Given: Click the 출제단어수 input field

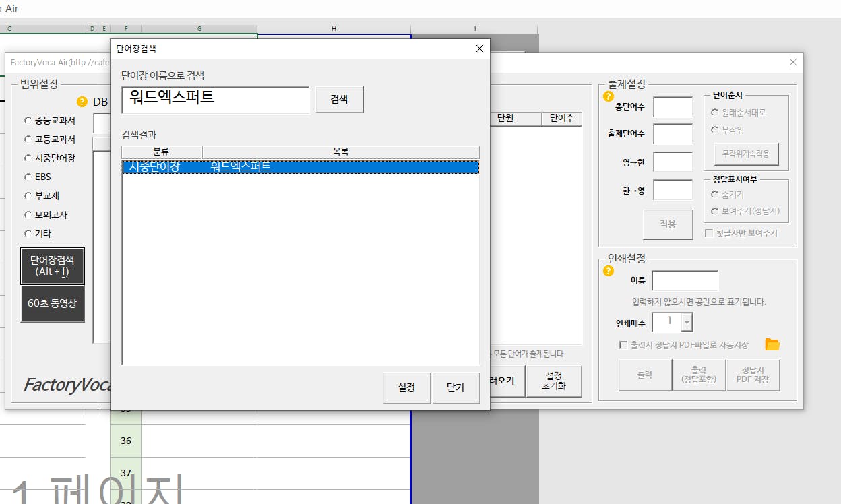Looking at the screenshot, I should coord(673,134).
